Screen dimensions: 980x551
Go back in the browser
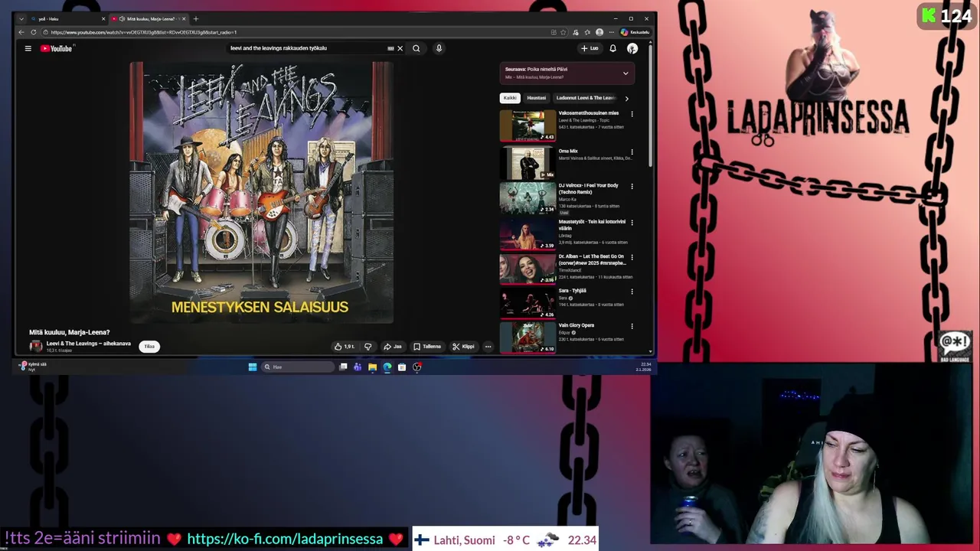click(21, 32)
